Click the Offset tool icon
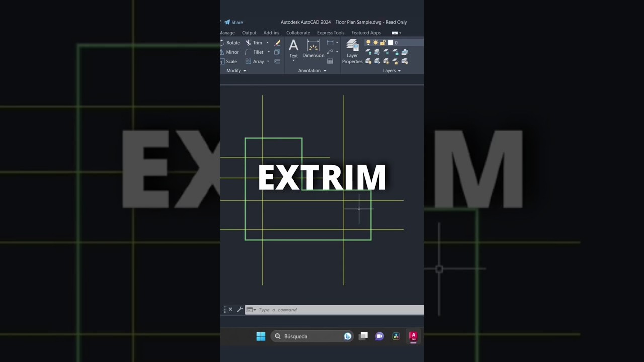Image resolution: width=644 pixels, height=362 pixels. tap(277, 61)
